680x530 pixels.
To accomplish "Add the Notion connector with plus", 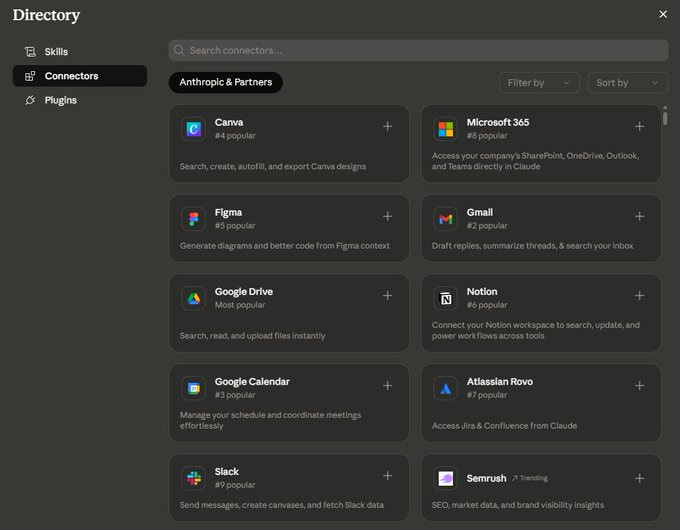I will [639, 295].
